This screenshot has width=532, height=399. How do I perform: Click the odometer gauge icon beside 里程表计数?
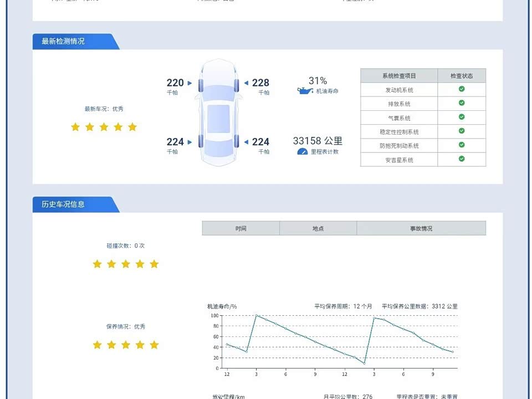tap(302, 152)
